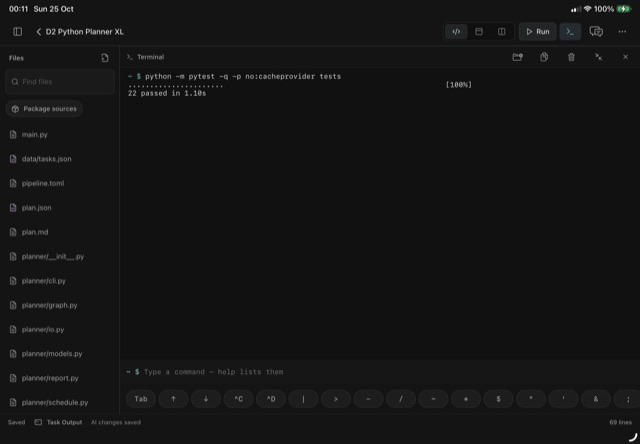Toggle the terminal panel button
The height and width of the screenshot is (444, 640).
click(570, 32)
